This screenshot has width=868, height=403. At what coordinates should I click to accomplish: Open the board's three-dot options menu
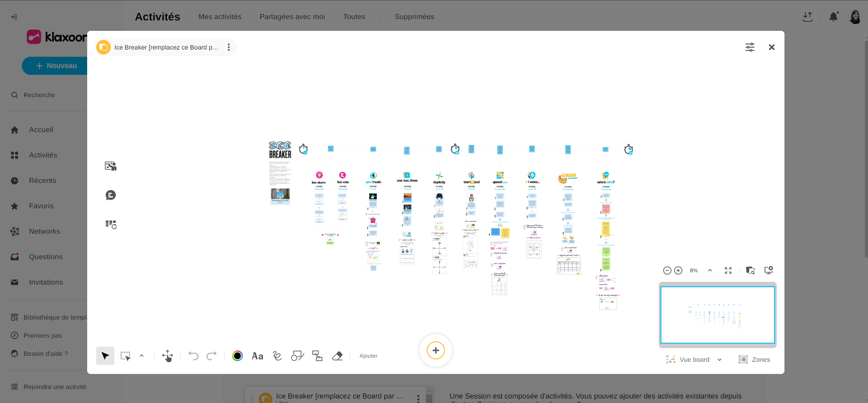click(229, 47)
